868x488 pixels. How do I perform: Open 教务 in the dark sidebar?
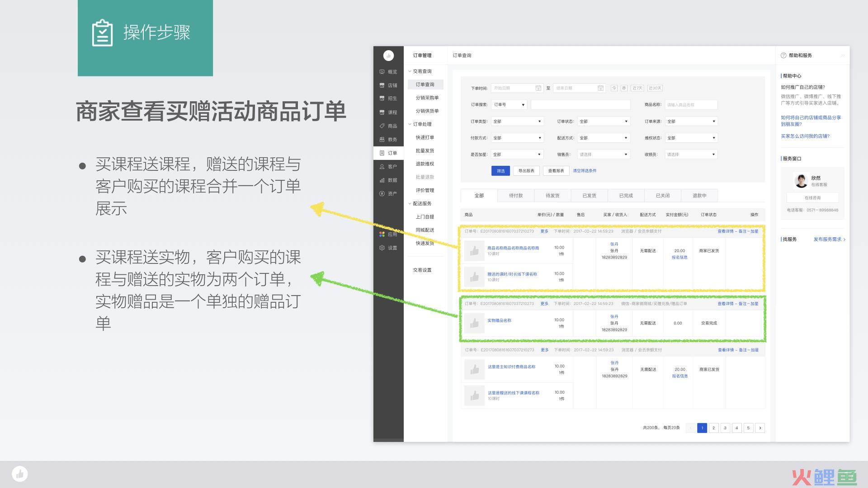click(388, 139)
